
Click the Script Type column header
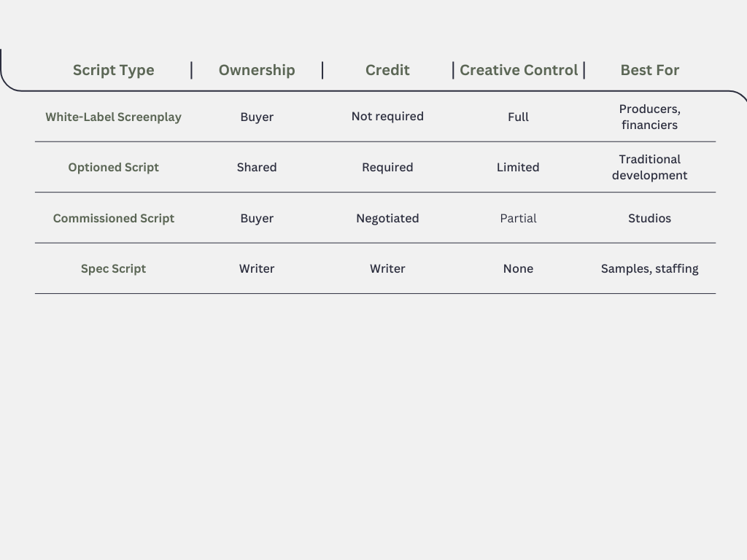[113, 70]
